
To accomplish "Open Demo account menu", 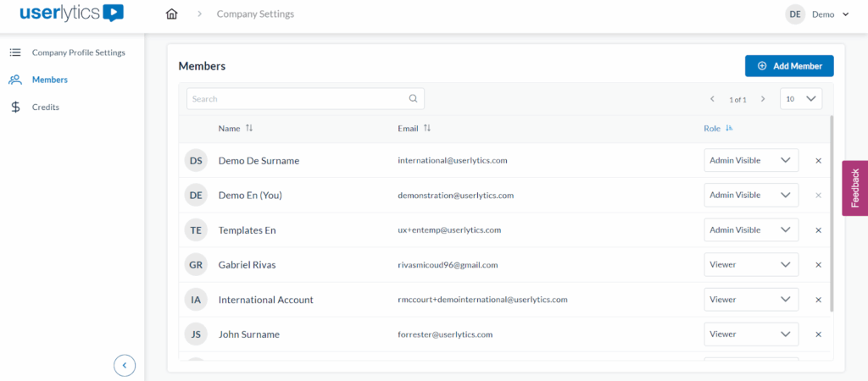I will (x=817, y=14).
